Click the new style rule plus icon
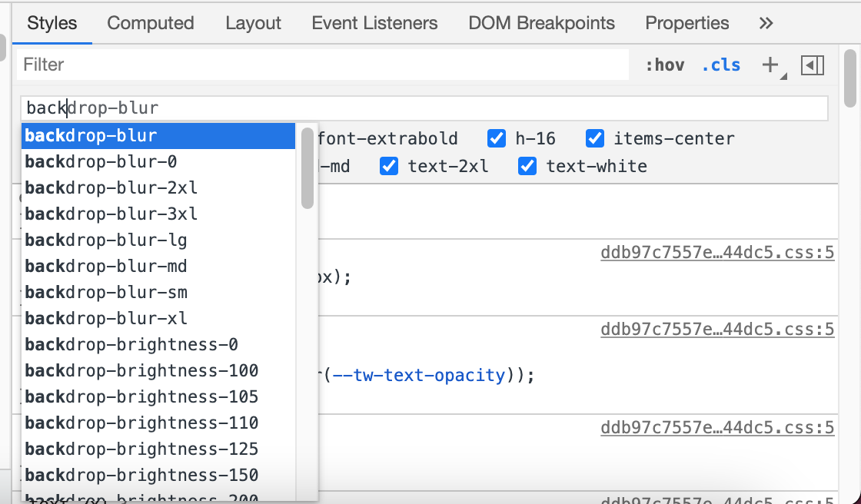 [x=770, y=65]
